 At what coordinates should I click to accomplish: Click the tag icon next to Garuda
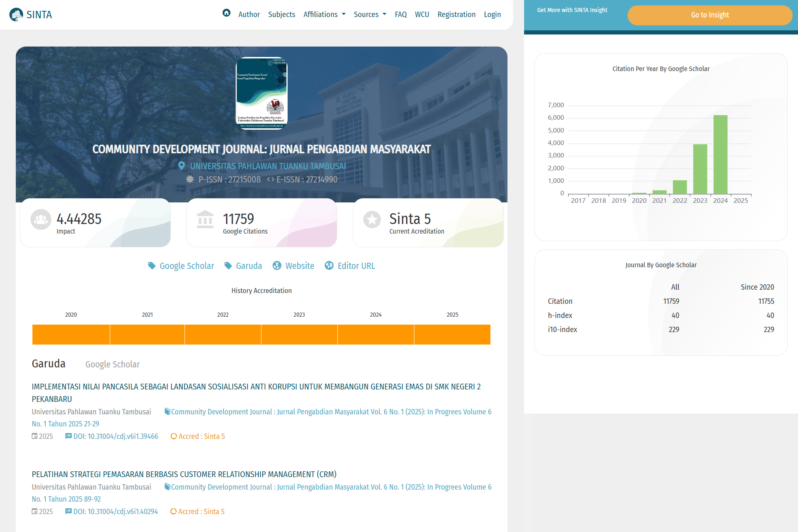228,266
